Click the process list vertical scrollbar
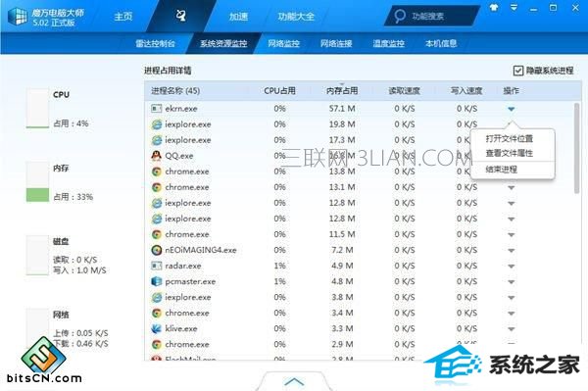Image resolution: width=588 pixels, height=391 pixels. coord(577,148)
